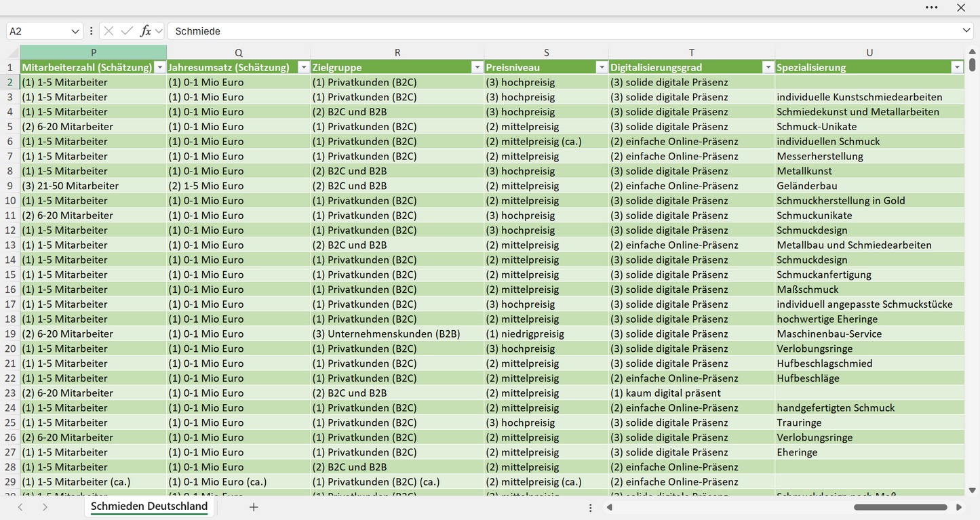This screenshot has height=520, width=980.
Task: Select cell 'Schmuck-Unikate'
Action: point(869,127)
